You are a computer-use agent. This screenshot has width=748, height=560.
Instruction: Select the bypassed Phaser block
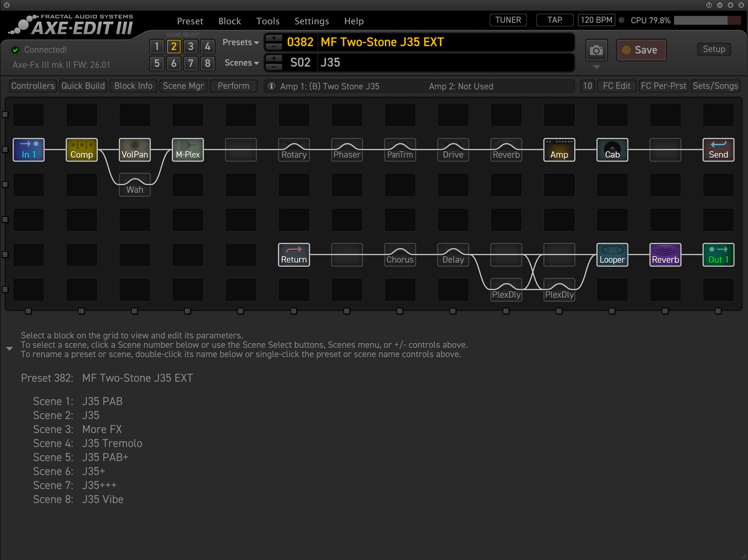pyautogui.click(x=347, y=150)
